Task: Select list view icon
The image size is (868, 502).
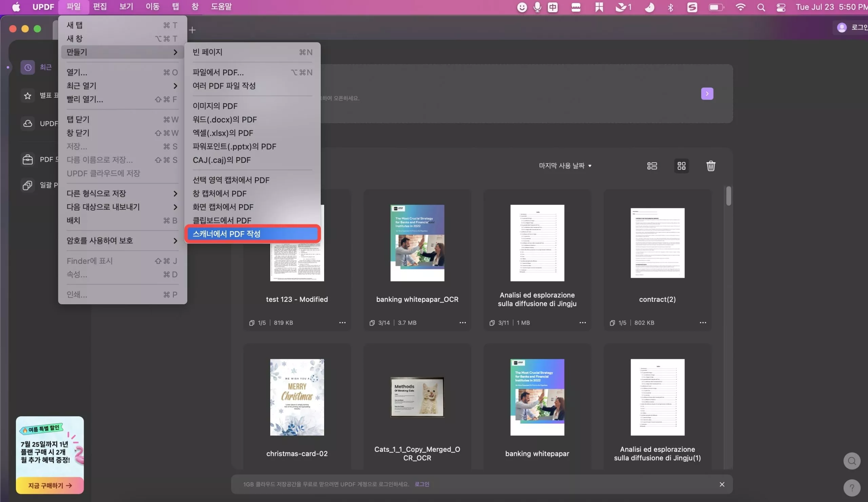Action: 652,166
